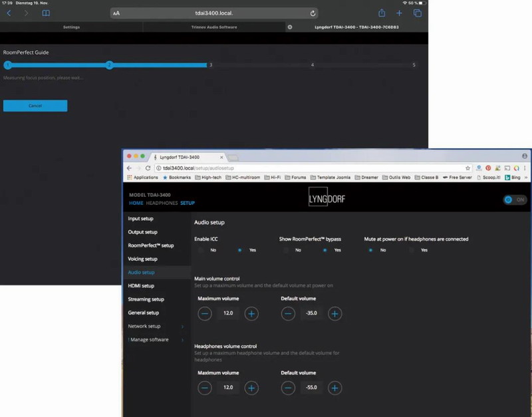This screenshot has width=532, height=417.
Task: Reload the page in Chrome
Action: point(148,168)
